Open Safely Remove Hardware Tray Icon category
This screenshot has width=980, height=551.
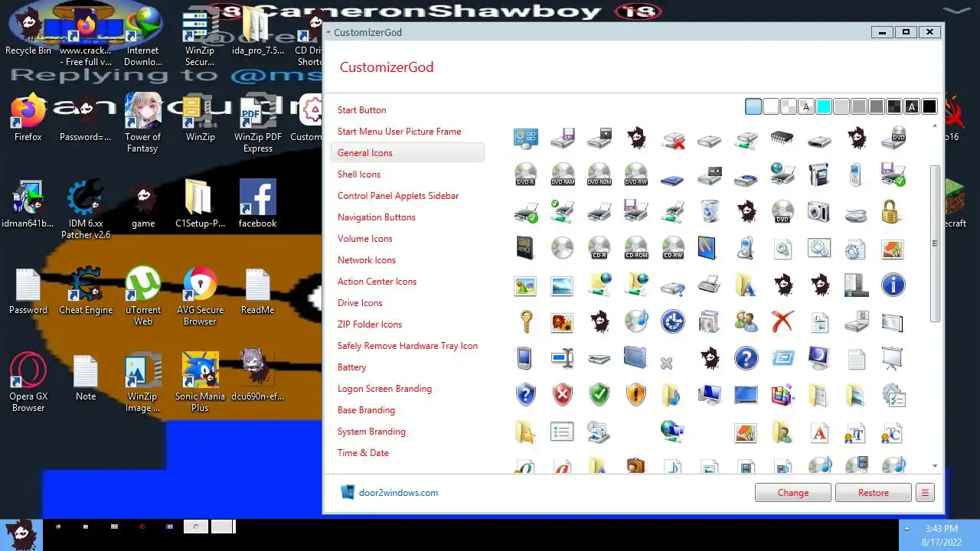407,346
